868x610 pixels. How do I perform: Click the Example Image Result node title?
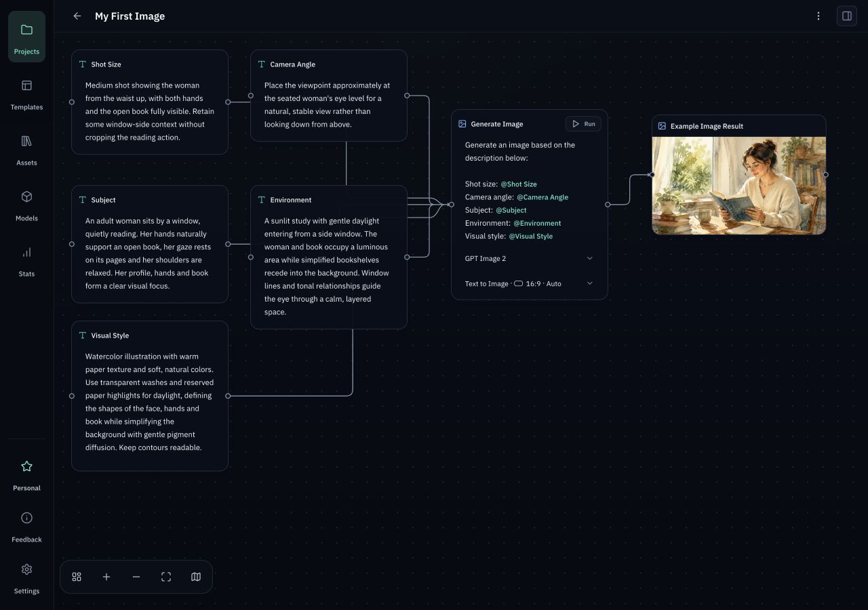(x=707, y=126)
